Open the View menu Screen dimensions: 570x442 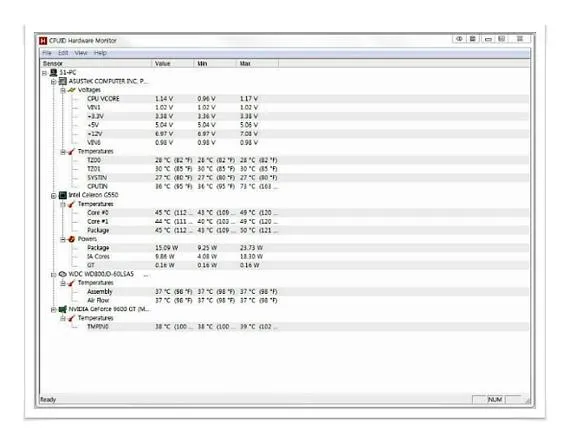tap(81, 53)
